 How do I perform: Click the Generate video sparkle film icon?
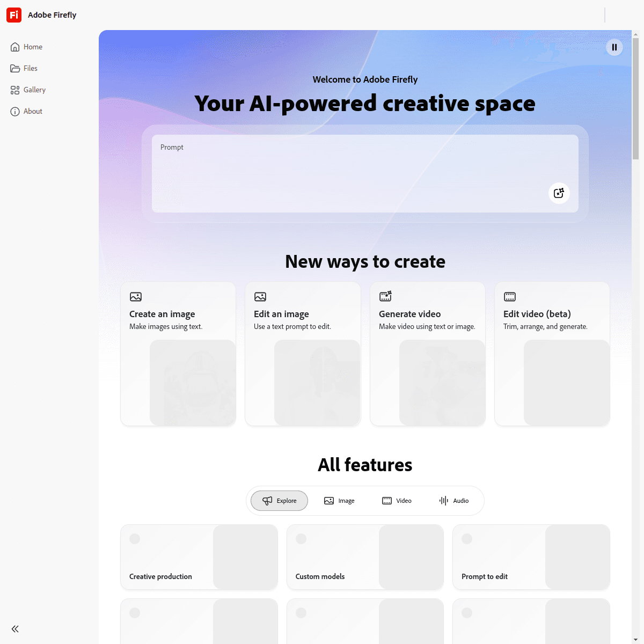[385, 296]
